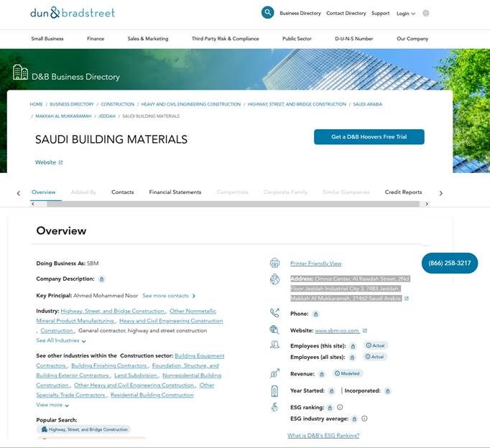490x448 pixels.
Task: Click the printer icon beside Printer Friendly View
Action: [x=274, y=263]
